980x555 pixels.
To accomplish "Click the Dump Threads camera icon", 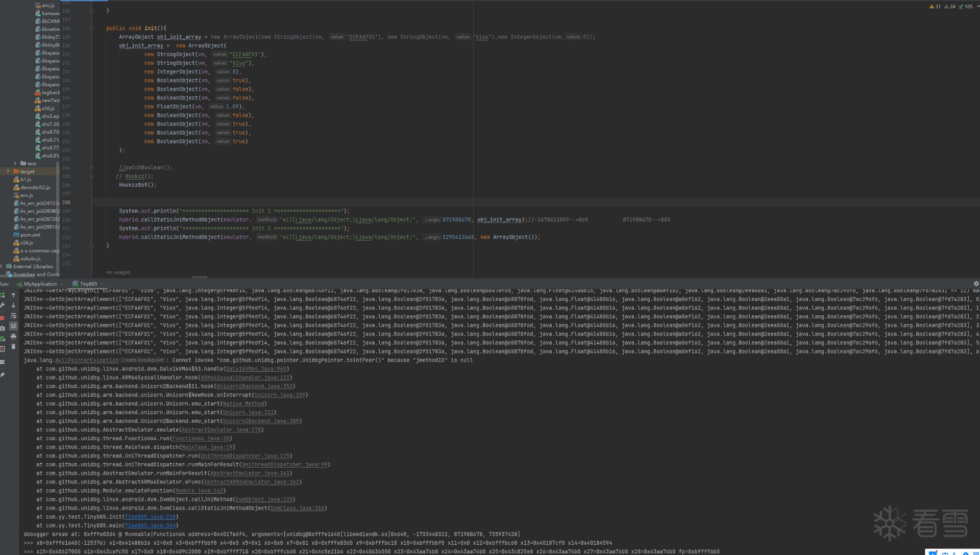I will click(3, 328).
